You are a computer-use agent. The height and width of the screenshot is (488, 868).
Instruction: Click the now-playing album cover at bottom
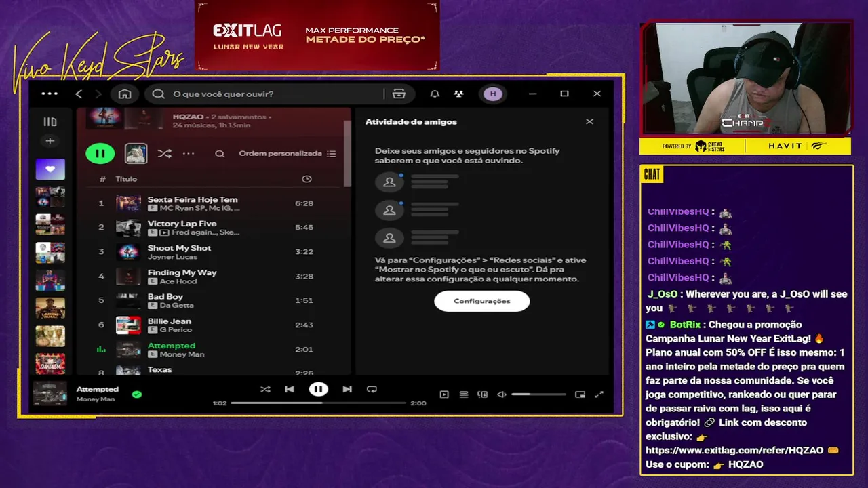click(50, 394)
